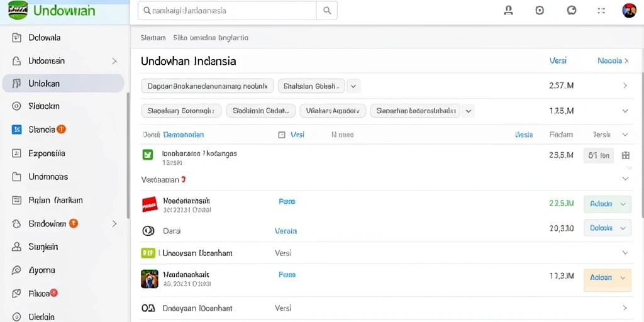644x322 pixels.
Task: Open dropdown after Slanarhap chip
Action: (x=469, y=111)
